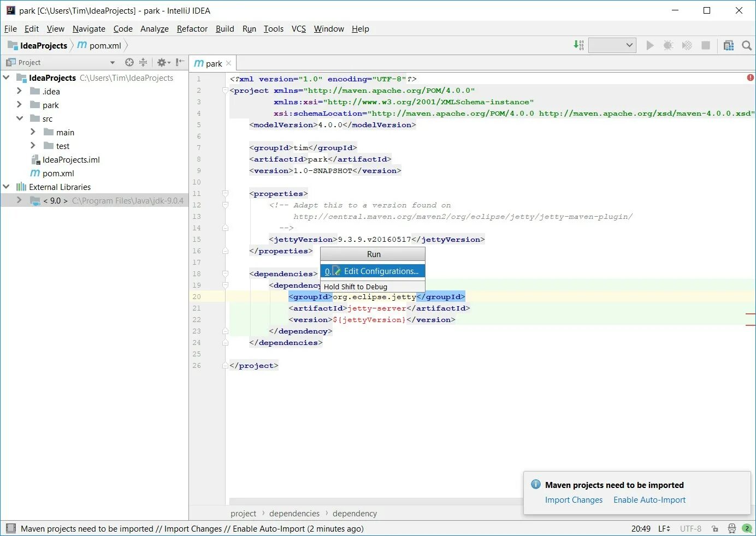The width and height of the screenshot is (756, 536).
Task: Click the Search Everywhere magnifier icon
Action: (747, 45)
